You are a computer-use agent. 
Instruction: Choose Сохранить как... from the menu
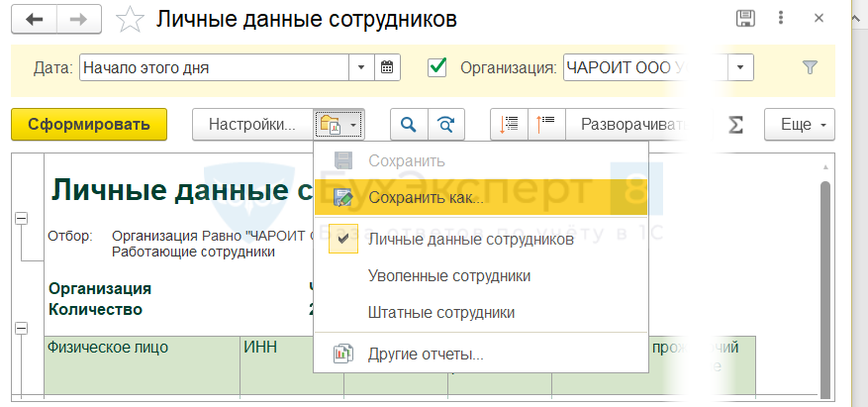pyautogui.click(x=426, y=198)
